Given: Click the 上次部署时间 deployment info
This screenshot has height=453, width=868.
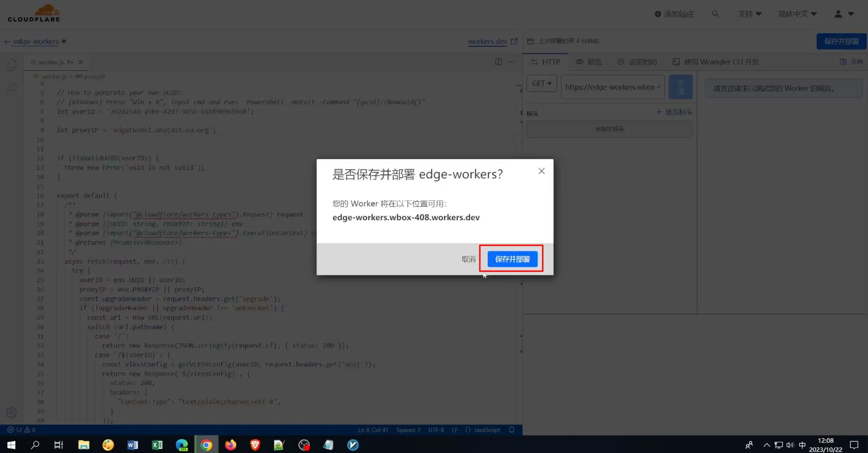Looking at the screenshot, I should (564, 41).
